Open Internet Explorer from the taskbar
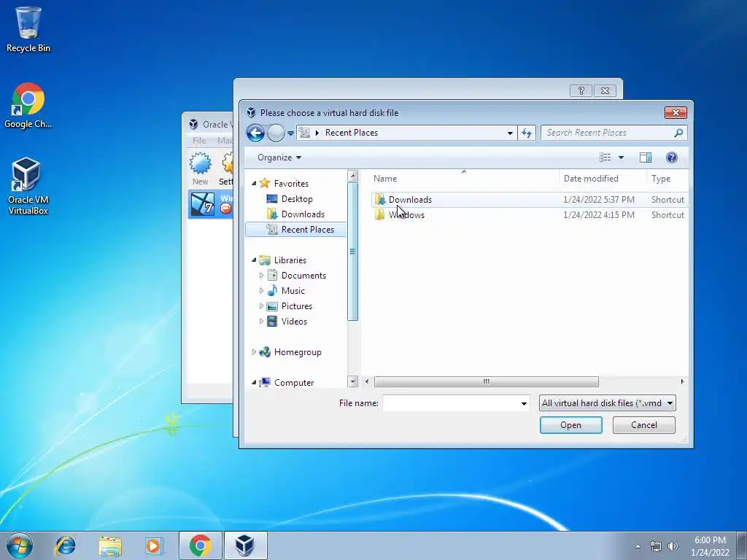Screen dimensions: 747x560 (65, 546)
